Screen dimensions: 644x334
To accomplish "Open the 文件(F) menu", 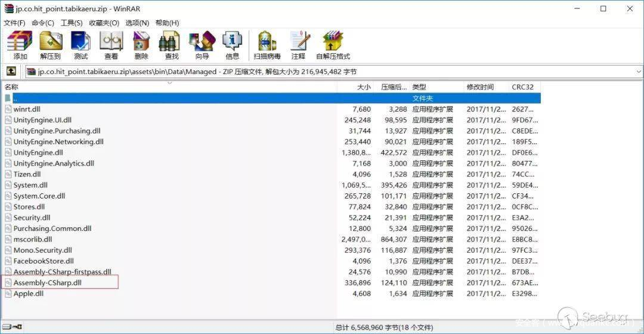I will tap(14, 23).
